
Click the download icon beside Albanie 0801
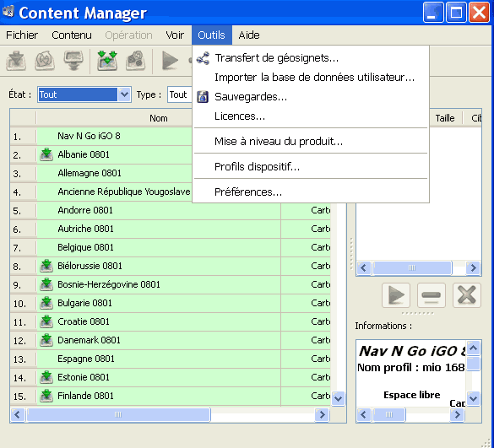coord(46,154)
